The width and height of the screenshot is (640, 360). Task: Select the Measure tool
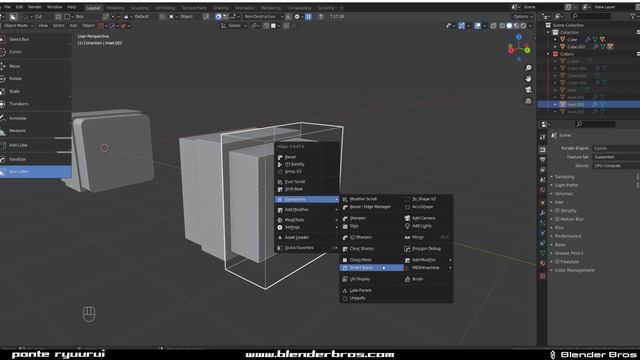point(35,131)
